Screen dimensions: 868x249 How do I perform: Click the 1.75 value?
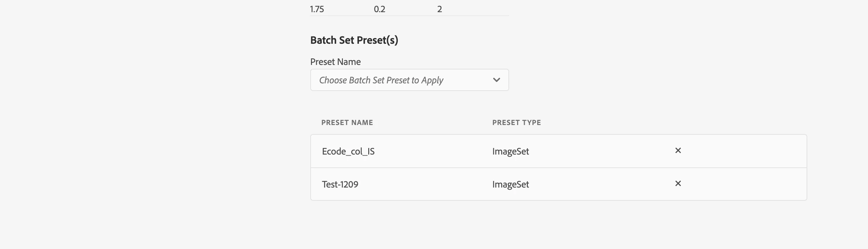click(317, 9)
